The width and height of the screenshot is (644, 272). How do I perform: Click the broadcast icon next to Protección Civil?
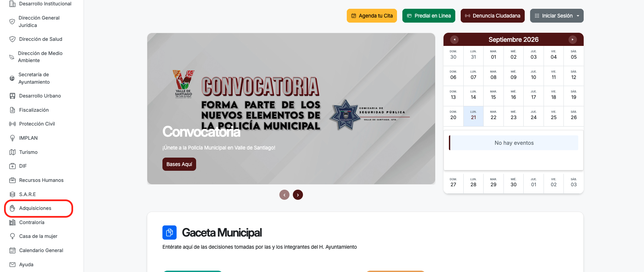pos(12,124)
